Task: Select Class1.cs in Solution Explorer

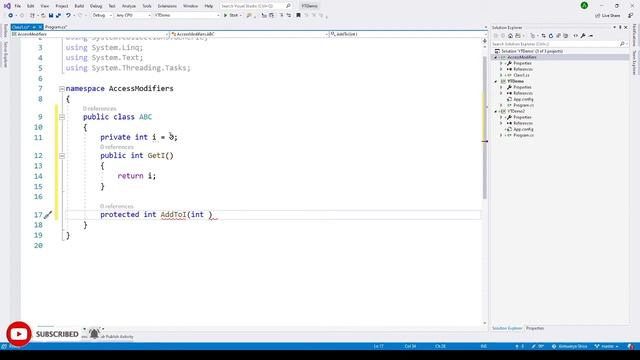Action: tap(521, 75)
